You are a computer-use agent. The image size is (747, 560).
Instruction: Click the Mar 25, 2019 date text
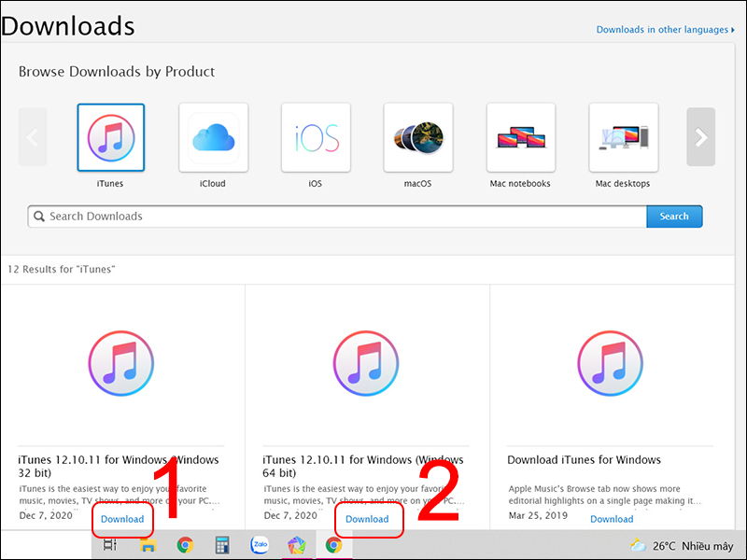click(x=538, y=516)
